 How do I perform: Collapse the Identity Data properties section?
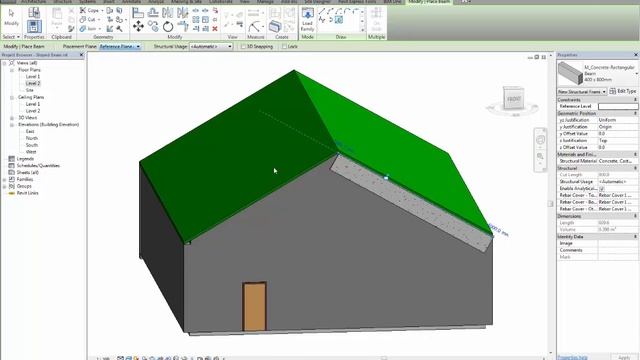click(635, 236)
